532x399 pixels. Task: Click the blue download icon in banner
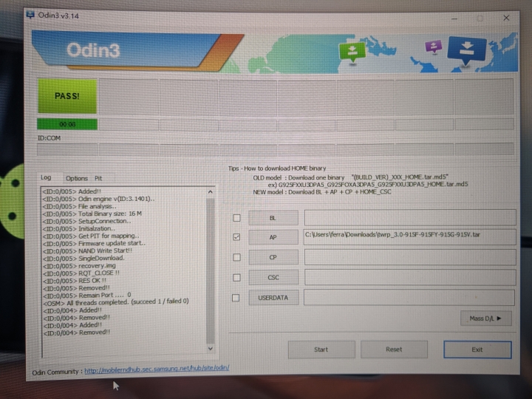[x=467, y=50]
